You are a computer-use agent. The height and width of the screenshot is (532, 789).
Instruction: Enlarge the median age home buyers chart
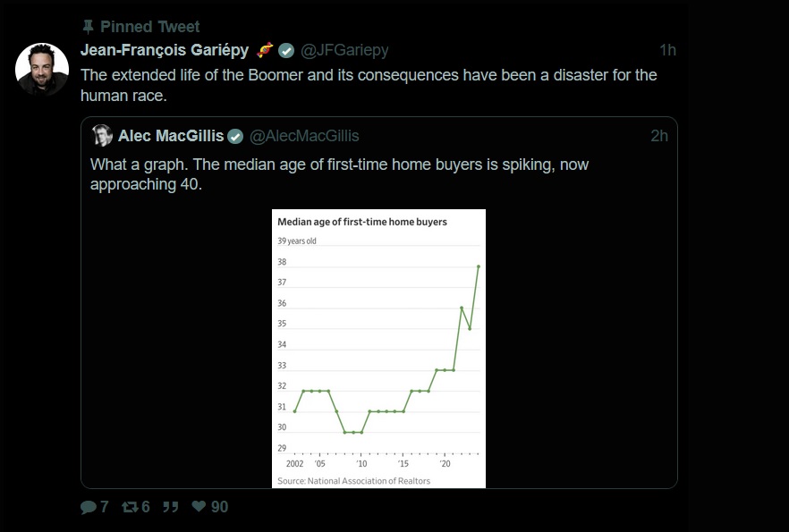379,349
